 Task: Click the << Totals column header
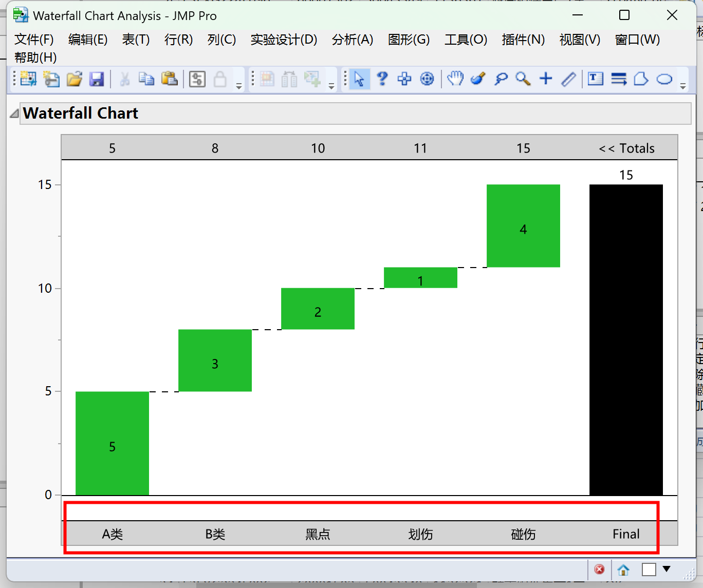(x=626, y=148)
